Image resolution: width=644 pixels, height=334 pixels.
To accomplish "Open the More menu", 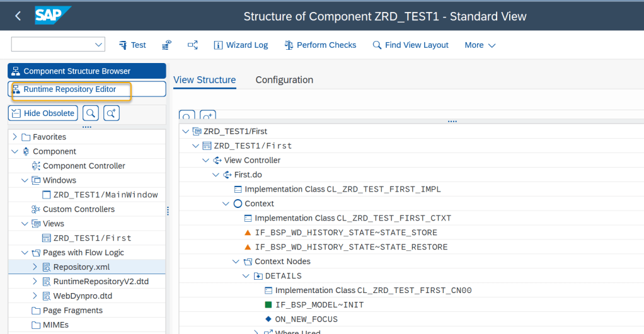I will pyautogui.click(x=480, y=45).
